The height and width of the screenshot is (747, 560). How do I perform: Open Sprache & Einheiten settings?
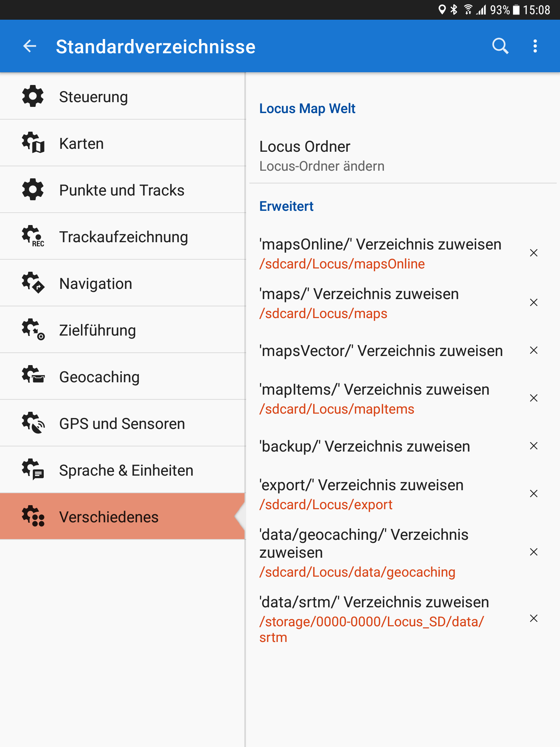point(126,471)
